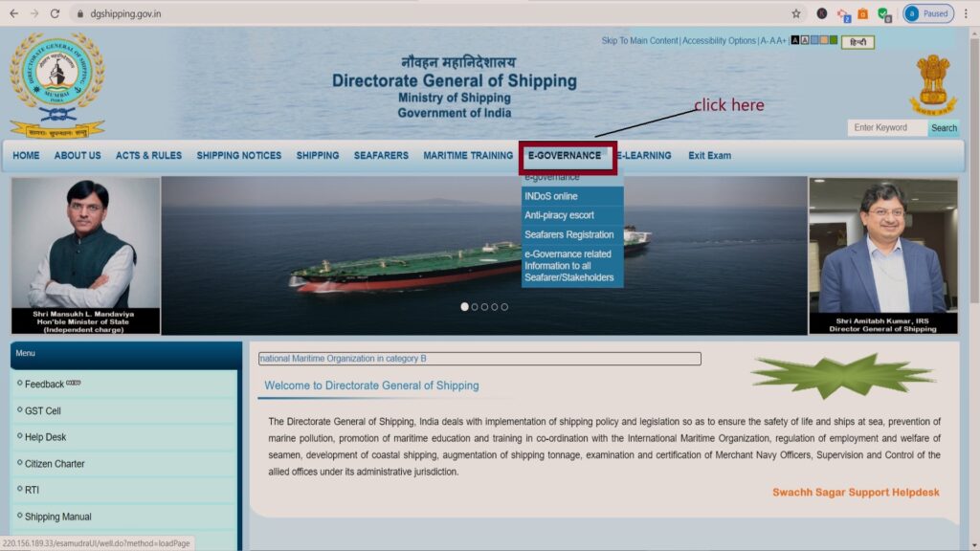Image resolution: width=980 pixels, height=551 pixels.
Task: Click the dgshipping.gov.in address bar
Action: tap(432, 13)
